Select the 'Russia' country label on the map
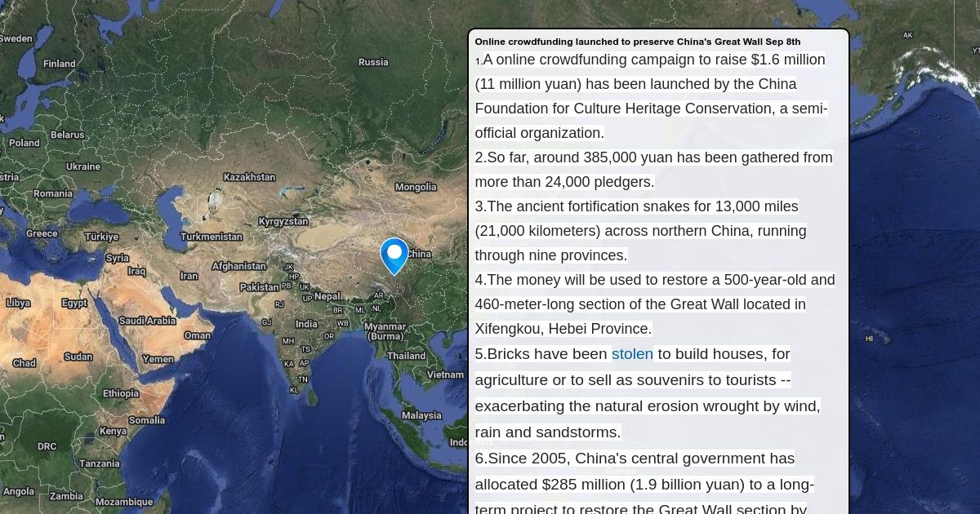Image resolution: width=980 pixels, height=514 pixels. click(373, 62)
